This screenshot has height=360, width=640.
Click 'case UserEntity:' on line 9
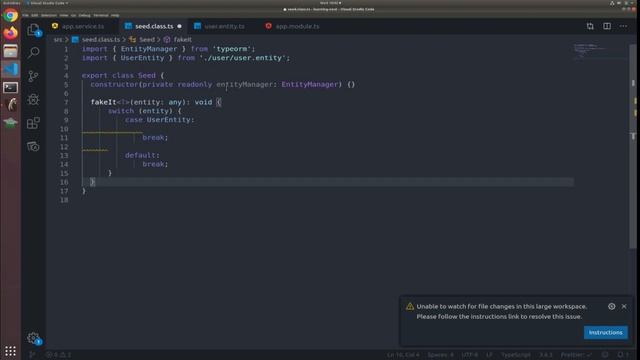[160, 120]
